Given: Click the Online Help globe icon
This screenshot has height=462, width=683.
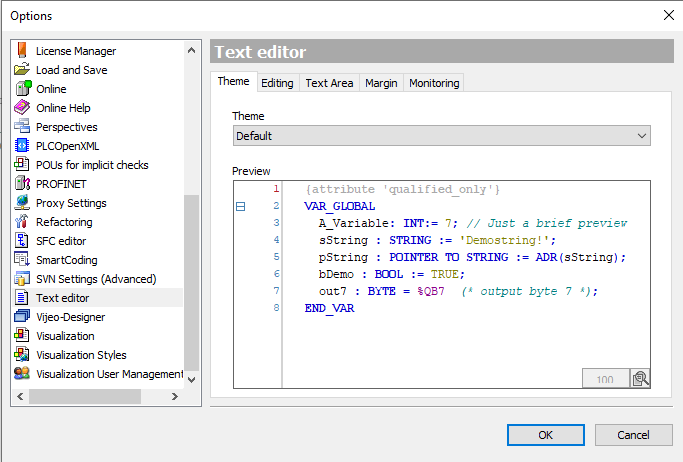Looking at the screenshot, I should pyautogui.click(x=22, y=108).
